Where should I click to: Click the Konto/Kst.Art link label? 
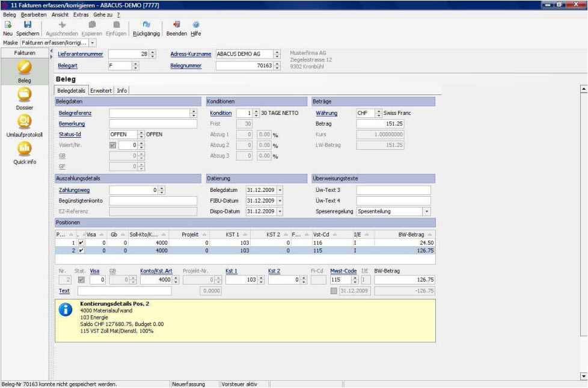point(156,271)
